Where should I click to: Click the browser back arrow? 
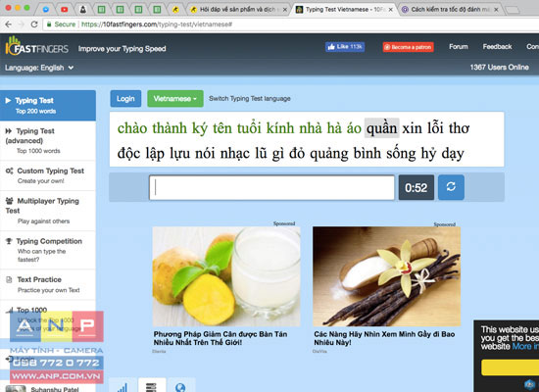pyautogui.click(x=9, y=24)
